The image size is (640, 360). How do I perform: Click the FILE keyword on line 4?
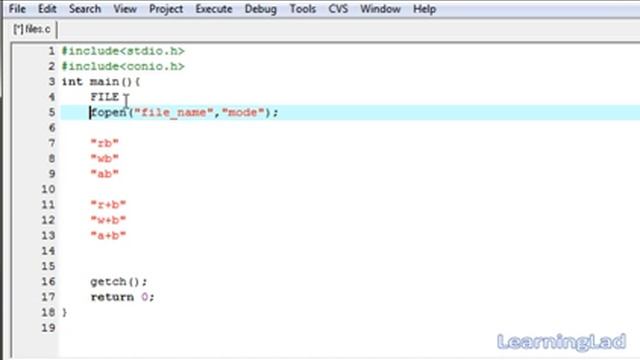tap(104, 97)
